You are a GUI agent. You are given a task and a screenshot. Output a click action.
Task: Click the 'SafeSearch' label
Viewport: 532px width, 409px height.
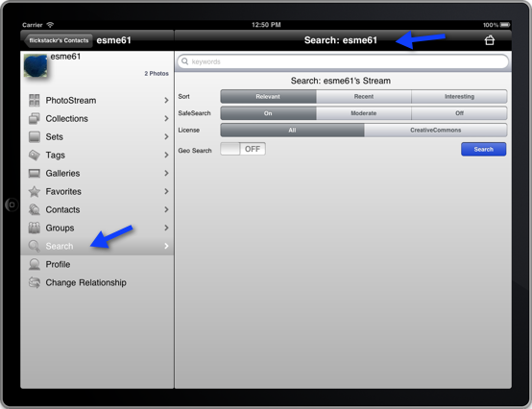click(194, 113)
